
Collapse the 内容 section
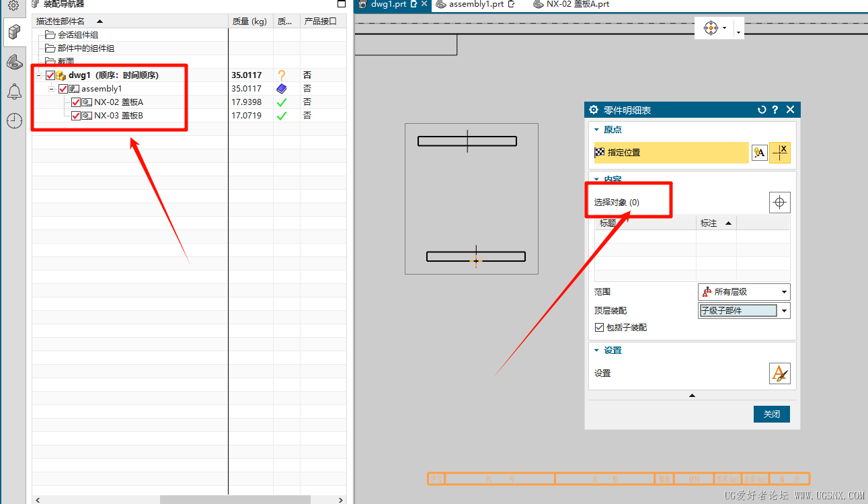pyautogui.click(x=596, y=180)
